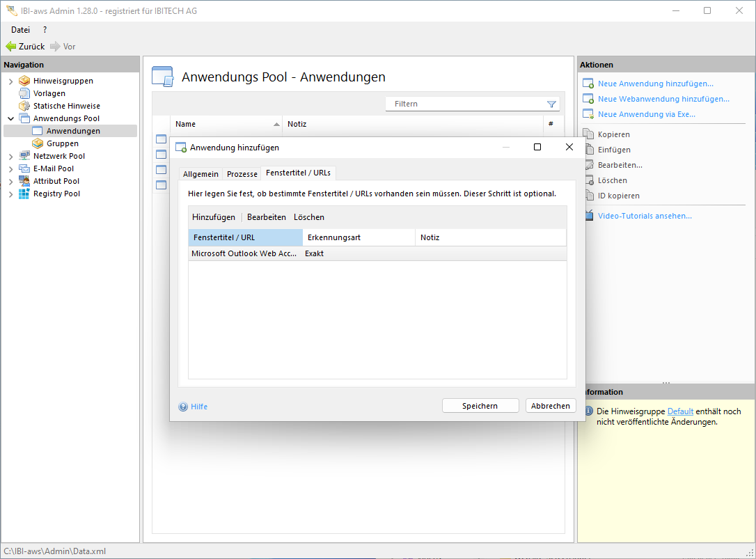Screen dimensions: 756x559
Task: Click the Statische Hinweise gear icon
Action: (x=24, y=106)
